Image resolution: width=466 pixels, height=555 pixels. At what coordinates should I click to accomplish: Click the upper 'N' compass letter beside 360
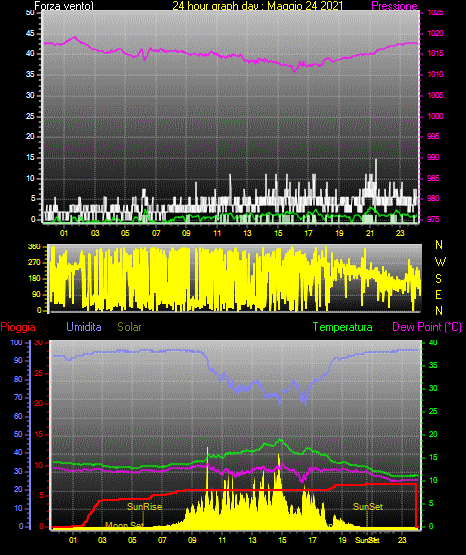coord(439,245)
